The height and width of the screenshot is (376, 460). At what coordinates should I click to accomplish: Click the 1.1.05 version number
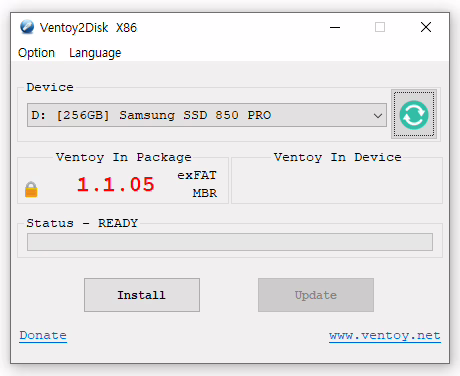click(116, 184)
